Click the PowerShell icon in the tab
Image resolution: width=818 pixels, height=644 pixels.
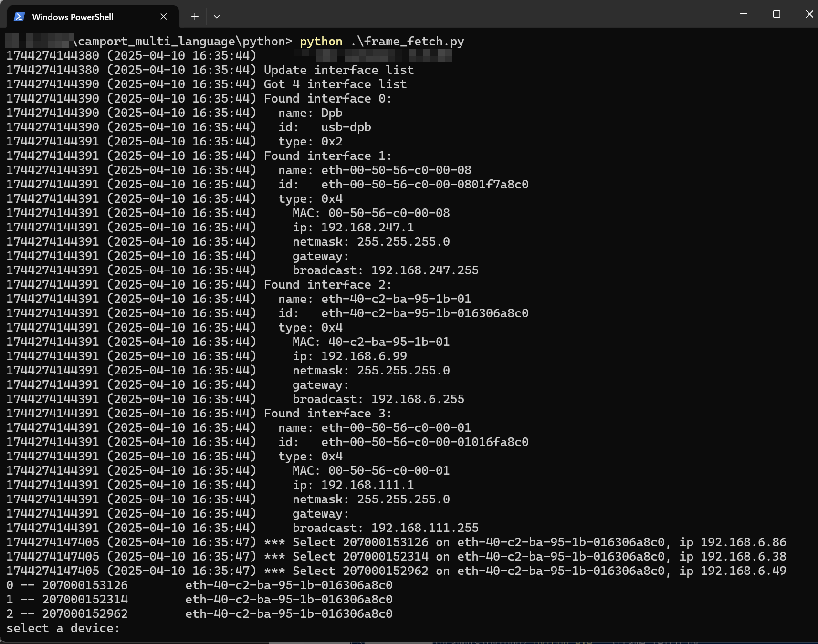pos(19,17)
